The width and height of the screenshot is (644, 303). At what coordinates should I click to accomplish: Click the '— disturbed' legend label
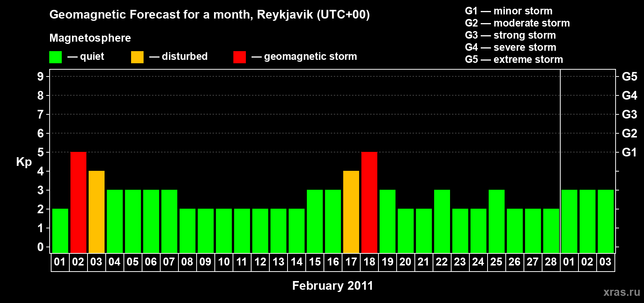coord(178,56)
